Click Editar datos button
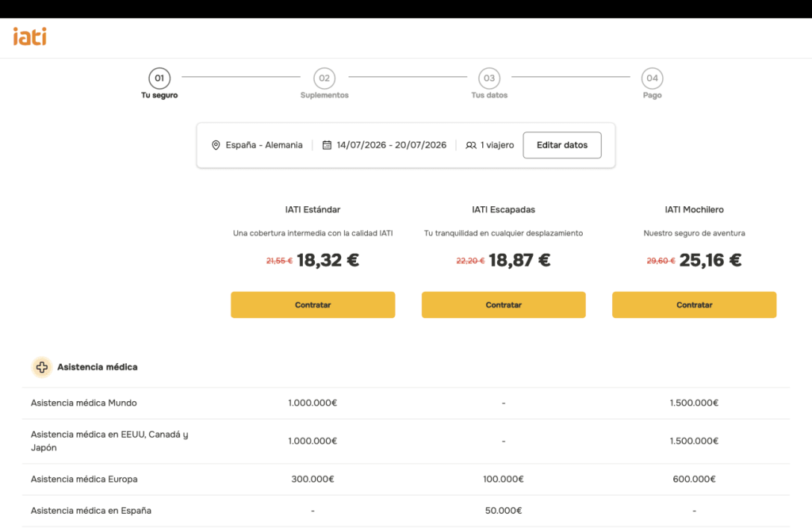The image size is (812, 528). coord(562,145)
